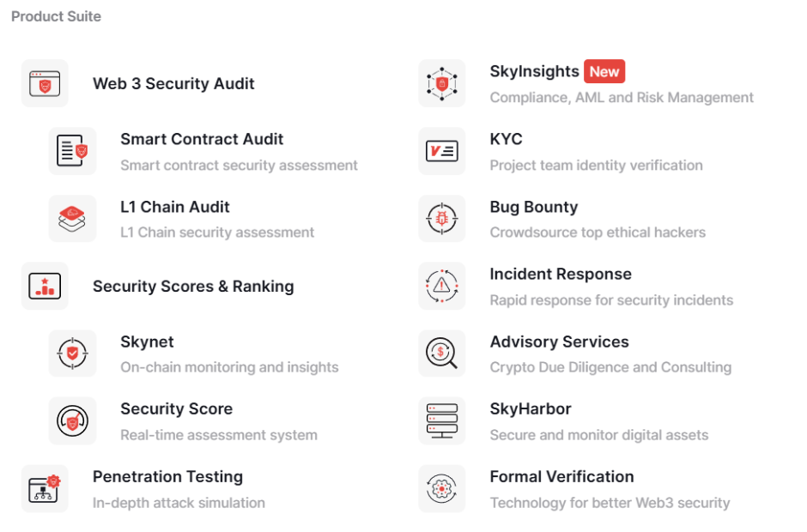This screenshot has height=532, width=807.
Task: Click the Security Scores & Ranking podium icon
Action: click(44, 286)
